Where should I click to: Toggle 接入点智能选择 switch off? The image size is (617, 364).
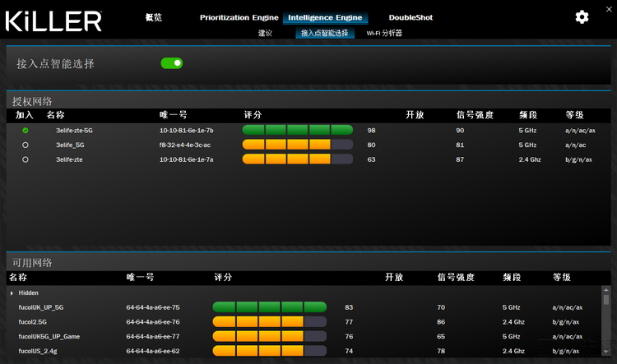pyautogui.click(x=172, y=63)
